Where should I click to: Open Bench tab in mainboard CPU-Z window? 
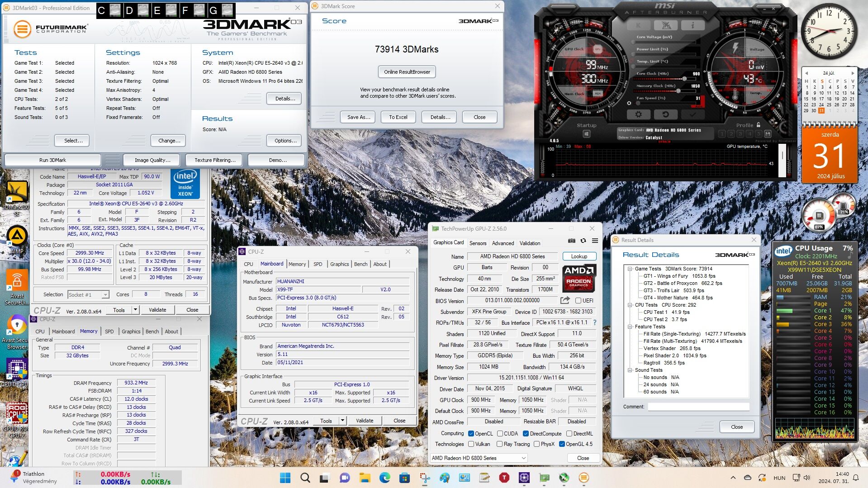click(360, 264)
